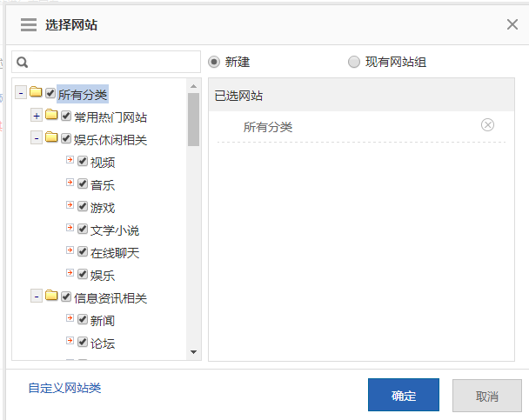Remove 所有分类 from selected sites
The width and height of the screenshot is (529, 420).
[487, 125]
